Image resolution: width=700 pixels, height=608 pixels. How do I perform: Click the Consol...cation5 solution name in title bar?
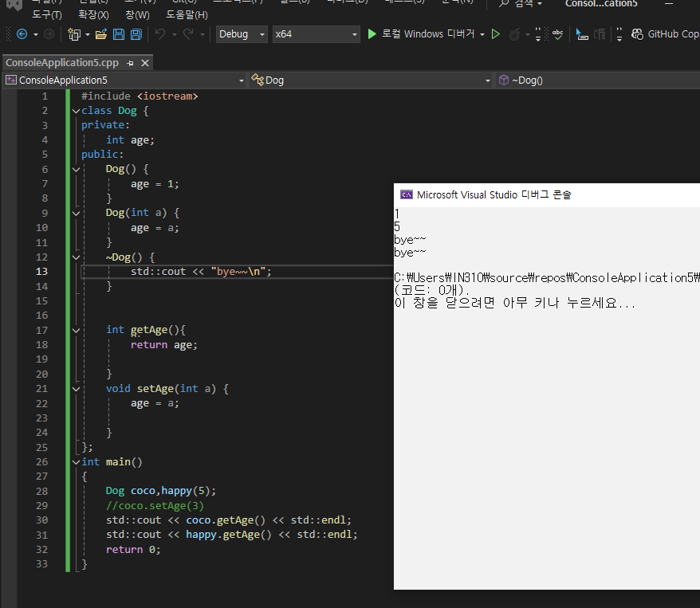coord(601,4)
